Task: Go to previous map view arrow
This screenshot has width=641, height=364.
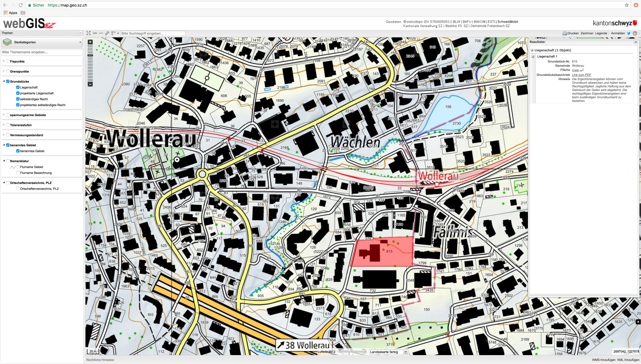Action: coord(95,33)
